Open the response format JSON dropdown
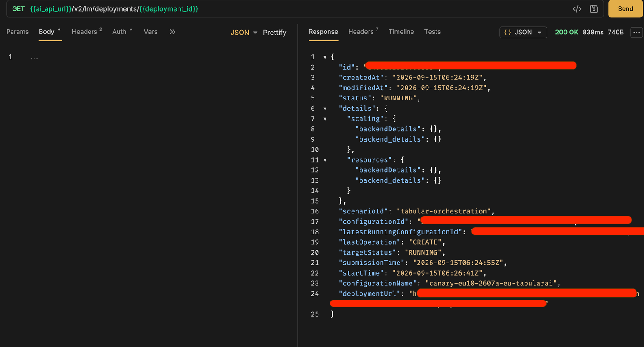The height and width of the screenshot is (347, 644). [x=523, y=32]
